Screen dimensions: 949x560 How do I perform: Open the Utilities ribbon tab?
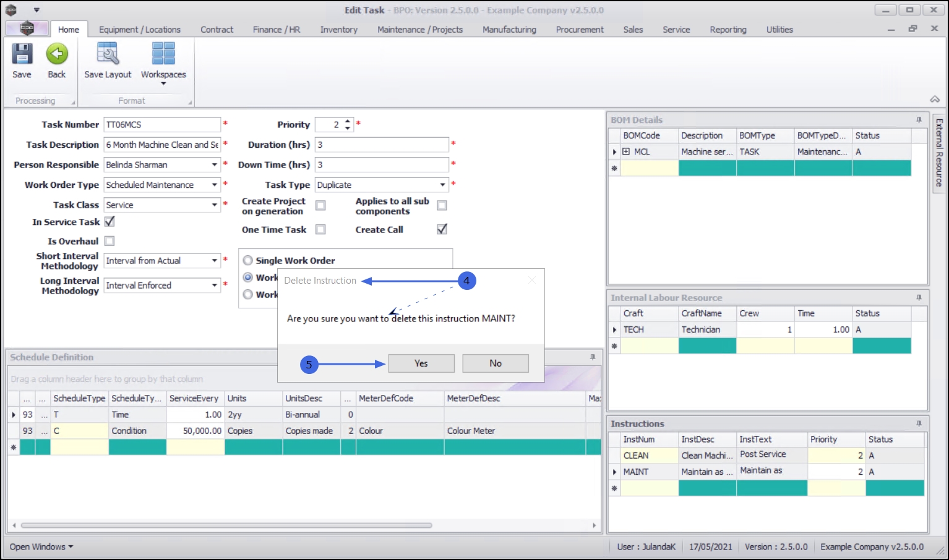(779, 30)
